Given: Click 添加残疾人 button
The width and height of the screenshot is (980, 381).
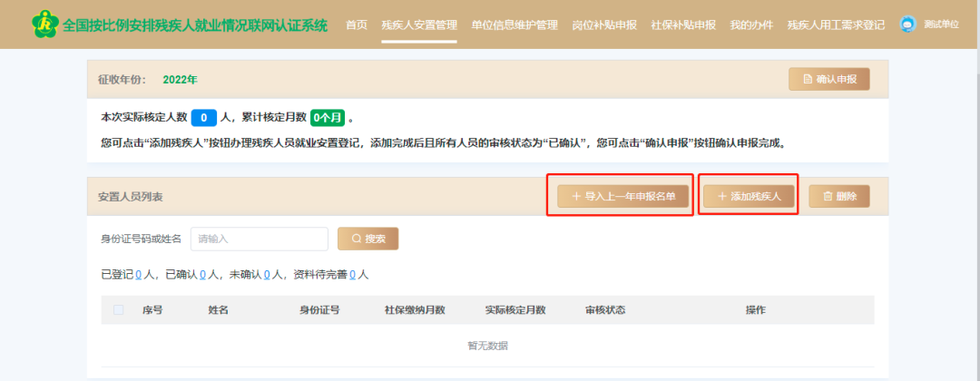Looking at the screenshot, I should 749,196.
